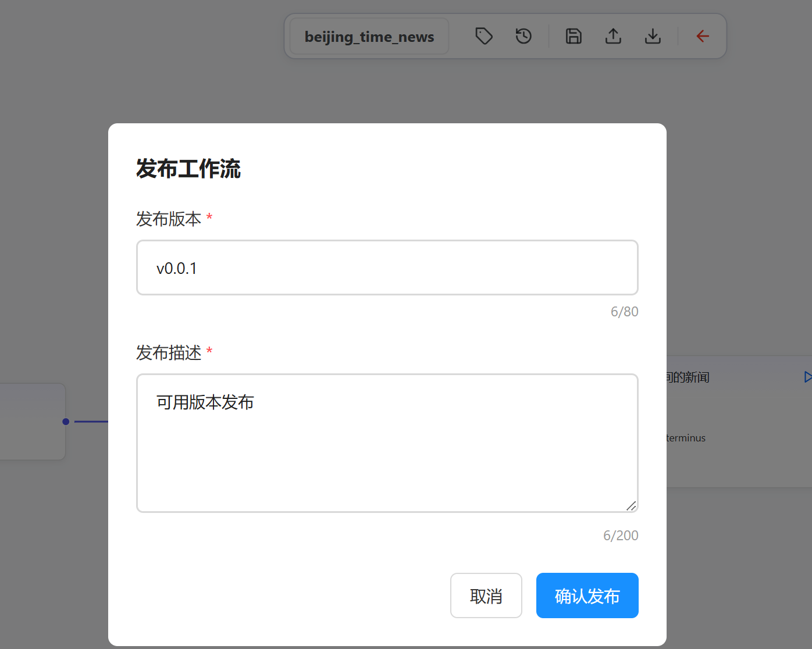The height and width of the screenshot is (649, 812).
Task: Click the 6/80 character counter
Action: click(625, 312)
